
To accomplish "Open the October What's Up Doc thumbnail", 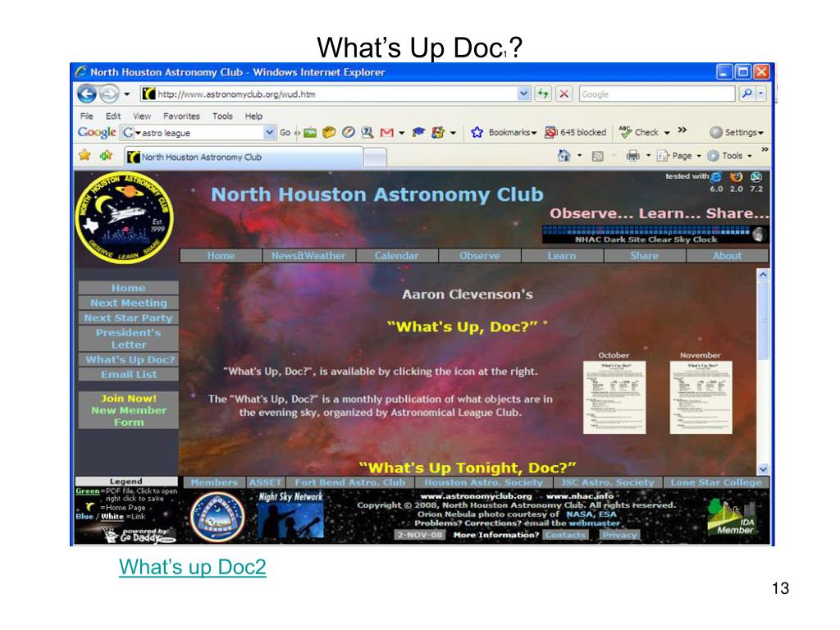I will click(614, 397).
